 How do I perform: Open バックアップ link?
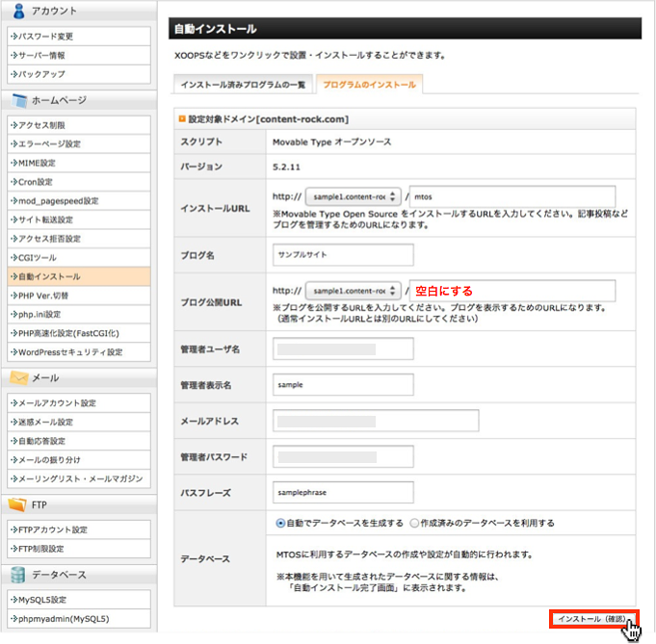coord(79,74)
